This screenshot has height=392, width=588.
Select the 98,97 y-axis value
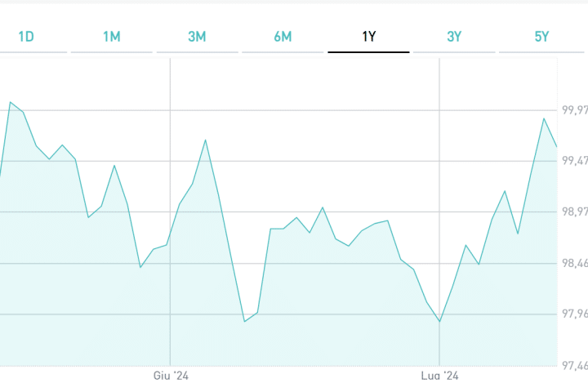573,212
